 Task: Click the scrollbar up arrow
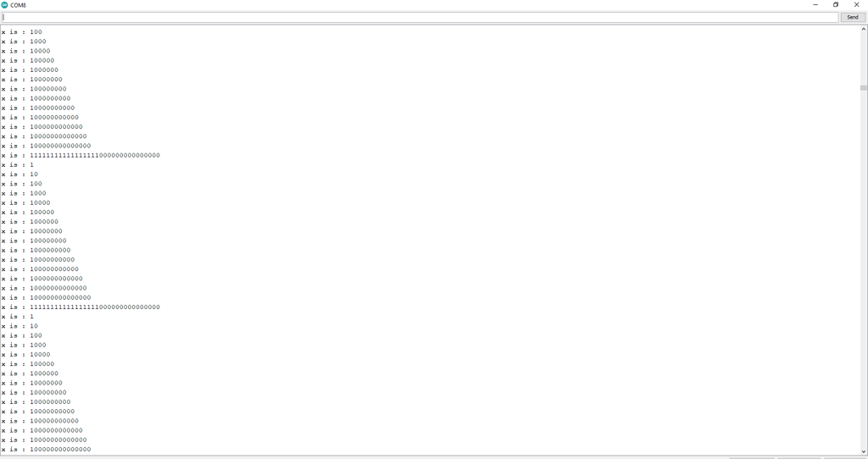[864, 29]
